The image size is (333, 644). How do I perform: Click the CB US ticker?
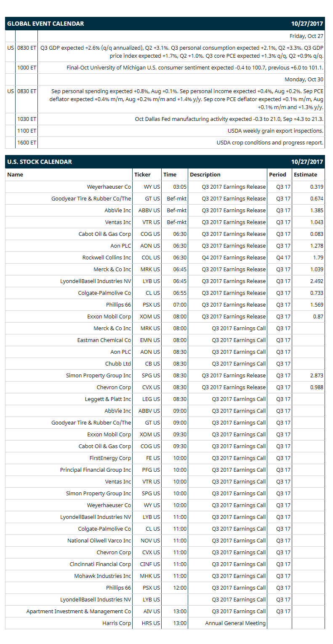[x=152, y=363]
